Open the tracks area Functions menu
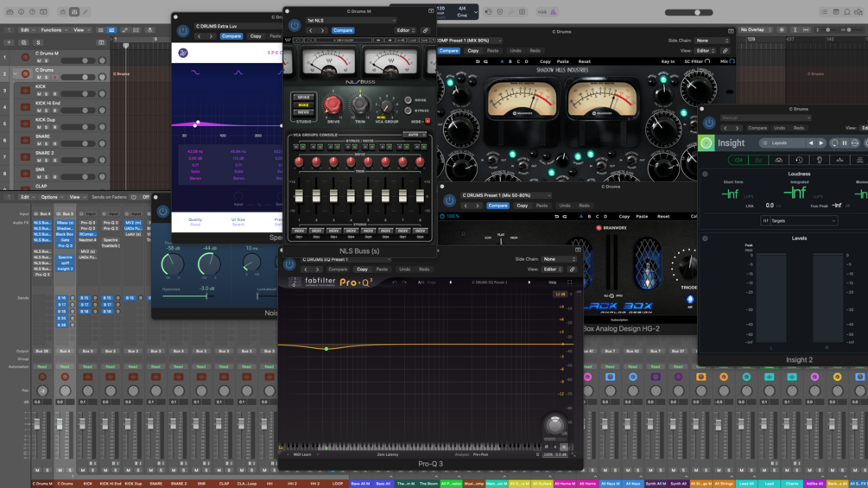Screen dimensions: 868x488 pyautogui.click(x=54, y=30)
